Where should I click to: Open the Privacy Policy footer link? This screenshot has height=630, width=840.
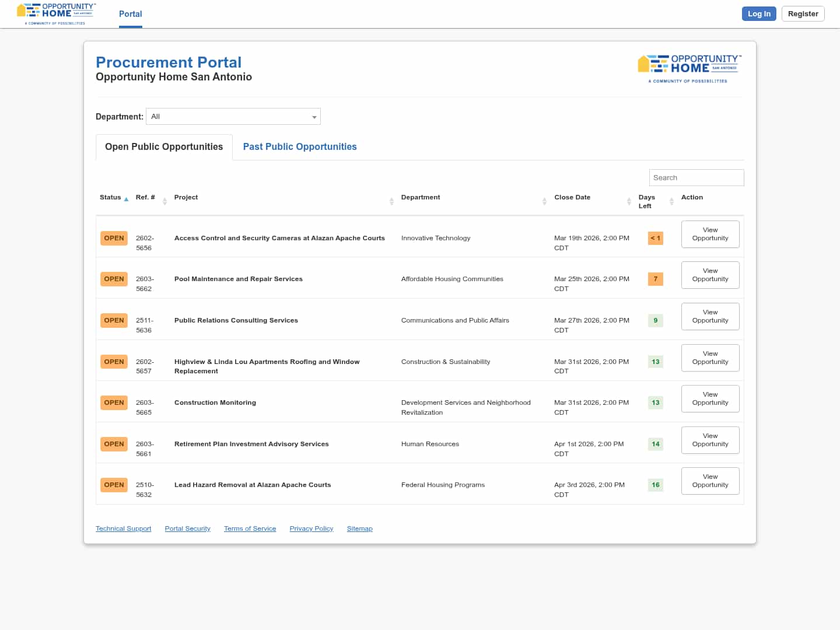[x=311, y=528]
